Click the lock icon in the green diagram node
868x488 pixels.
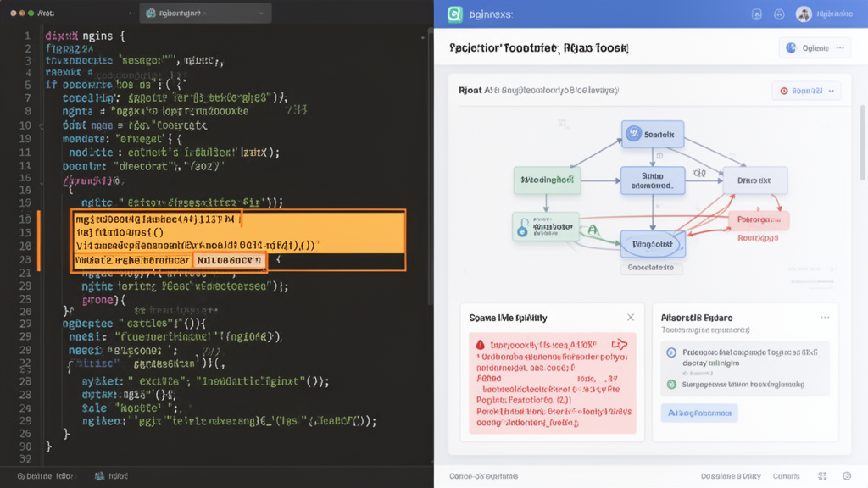[522, 227]
